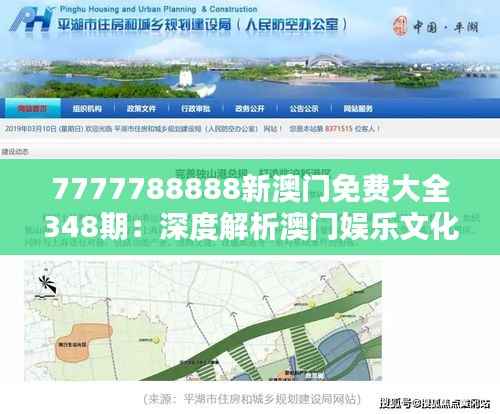Select the 行政审批 navigation item

(x=196, y=108)
